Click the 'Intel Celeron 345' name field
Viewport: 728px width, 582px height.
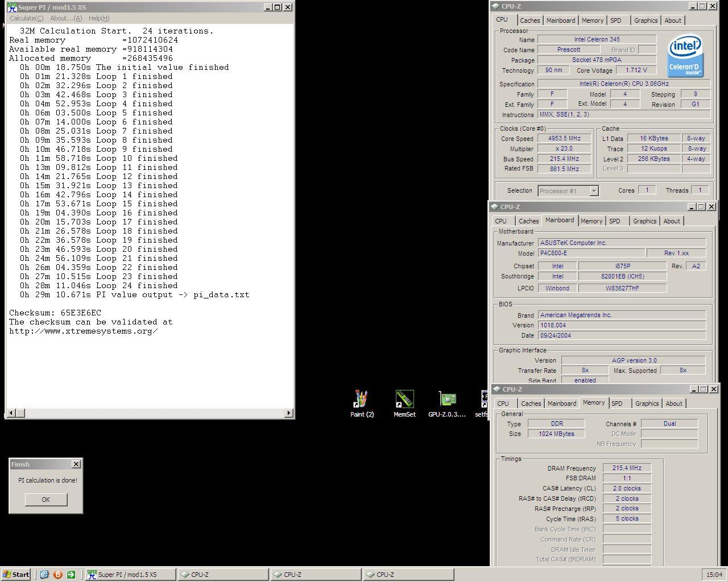click(x=597, y=40)
